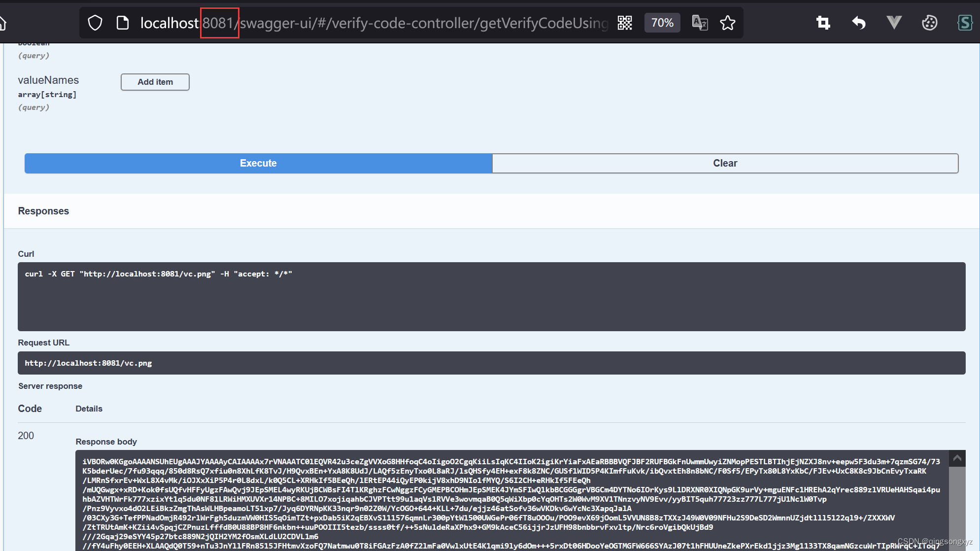
Task: Select the Responses section expander
Action: (43, 211)
